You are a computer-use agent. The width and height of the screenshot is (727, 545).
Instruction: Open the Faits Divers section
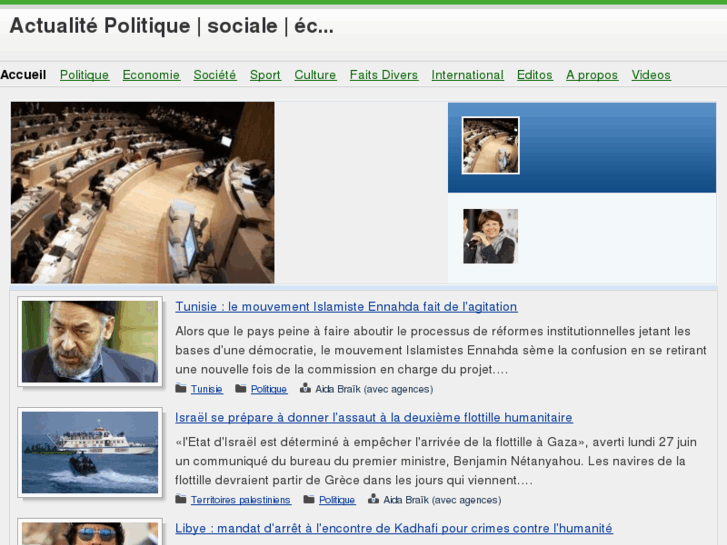384,75
